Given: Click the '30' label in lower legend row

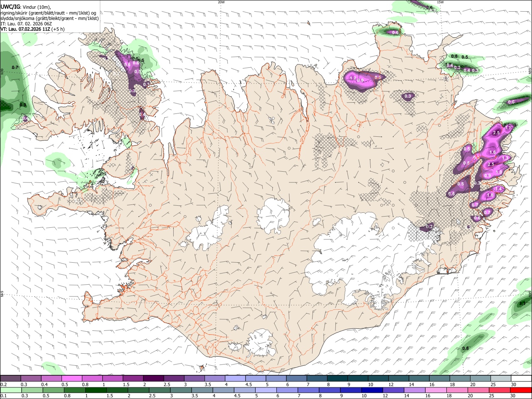Looking at the screenshot, I should click(514, 396).
